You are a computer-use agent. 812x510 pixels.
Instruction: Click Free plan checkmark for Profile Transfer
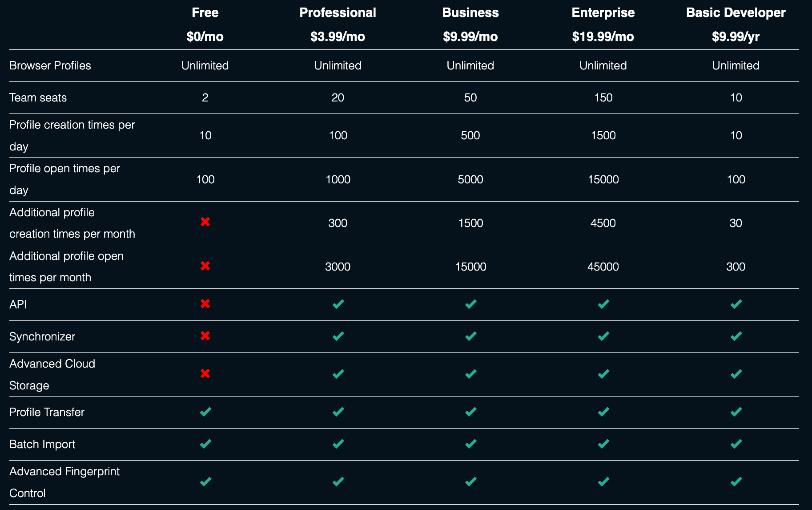tap(205, 412)
